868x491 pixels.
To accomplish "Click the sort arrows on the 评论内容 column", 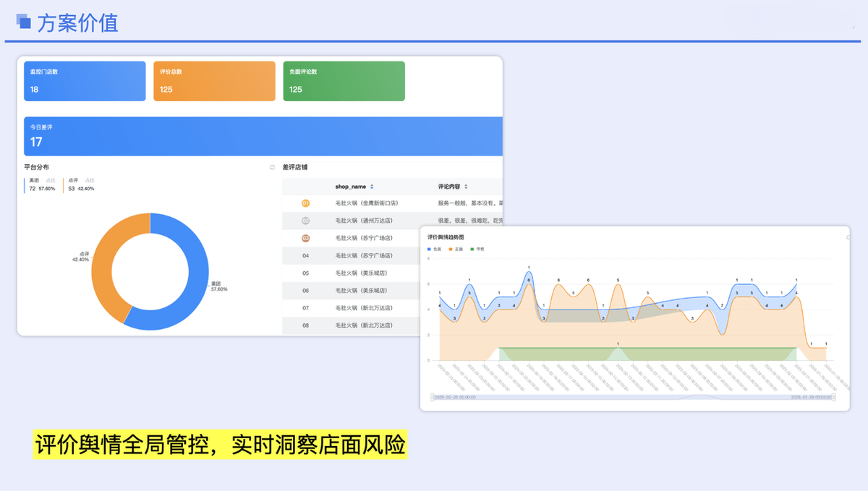I will point(466,187).
